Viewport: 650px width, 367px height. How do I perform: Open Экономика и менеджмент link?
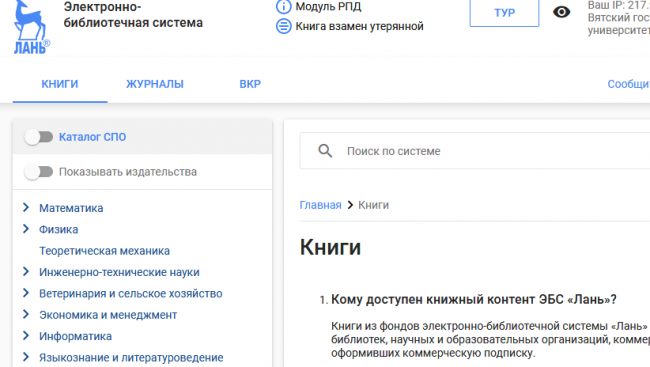click(x=108, y=315)
